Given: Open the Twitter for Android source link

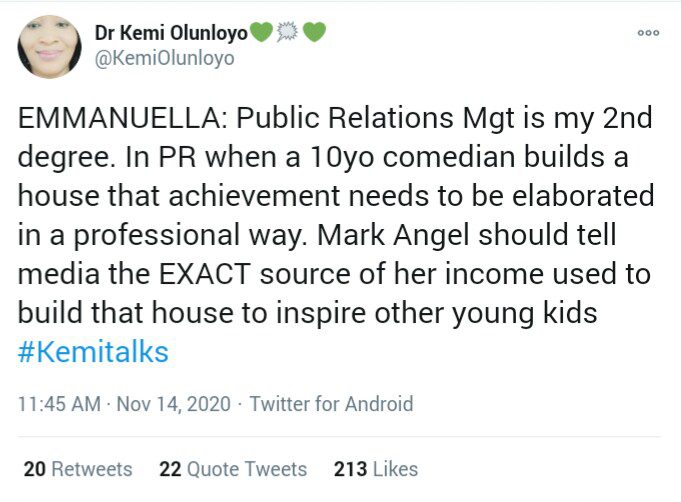Looking at the screenshot, I should 331,404.
